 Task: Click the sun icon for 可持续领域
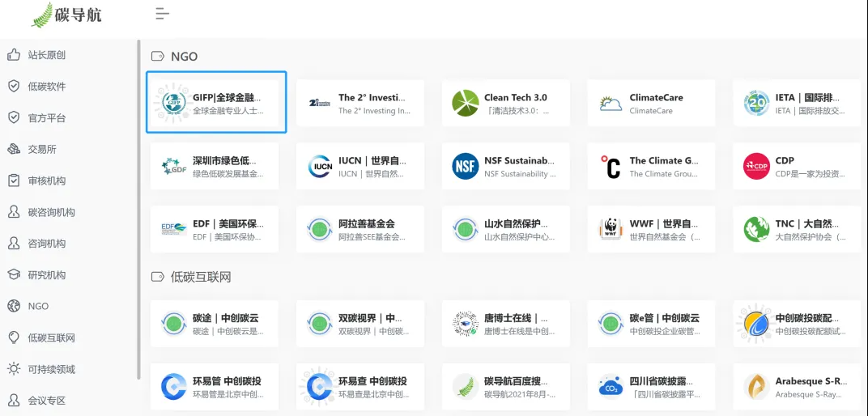[x=14, y=369]
